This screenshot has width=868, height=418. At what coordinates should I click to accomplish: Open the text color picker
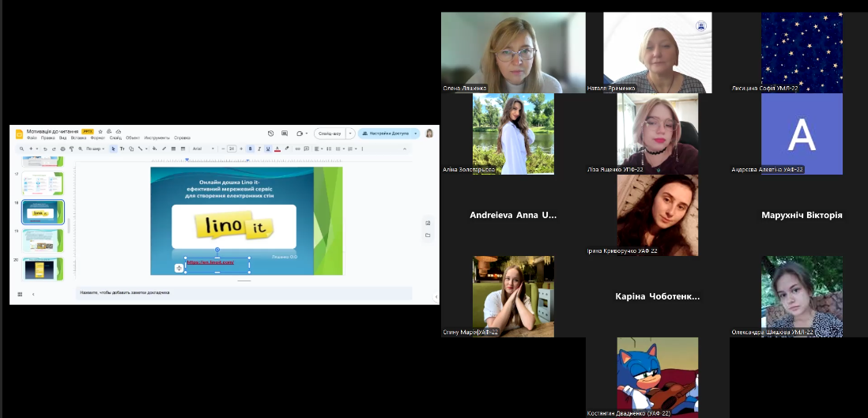(277, 149)
